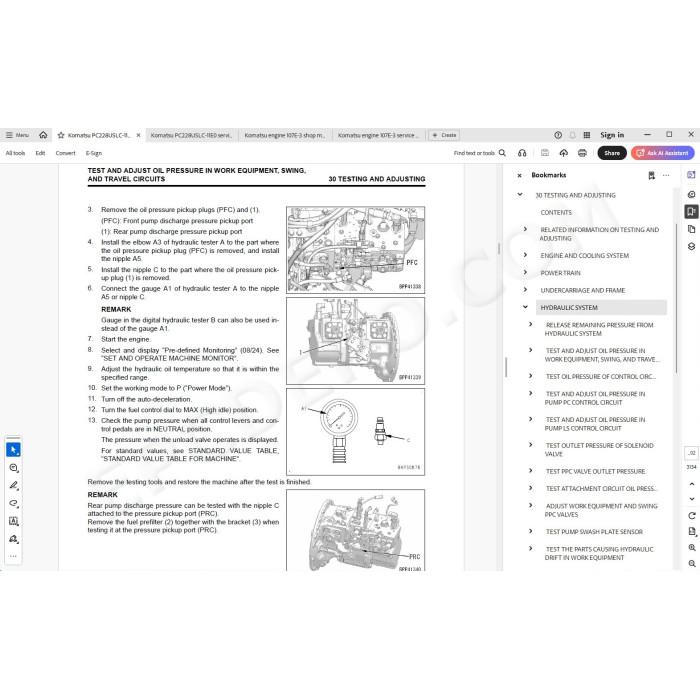The height and width of the screenshot is (700, 700).
Task: Click the Create button in tab bar
Action: pos(444,135)
